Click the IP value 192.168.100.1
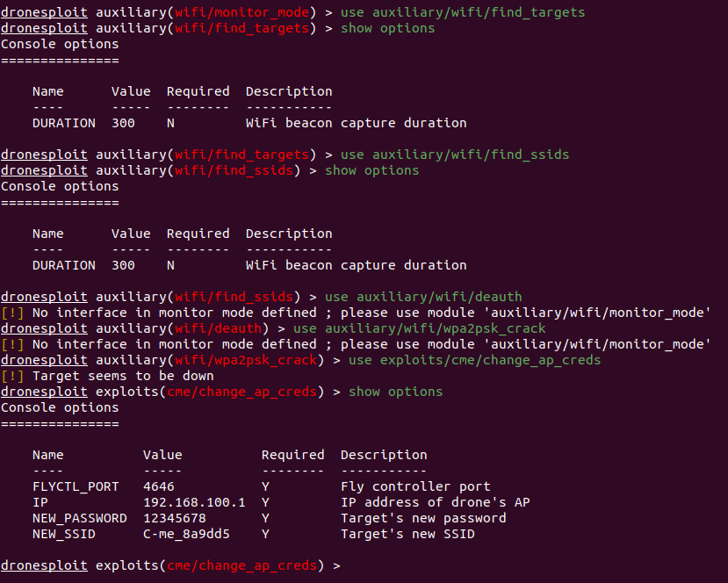Image resolution: width=728 pixels, height=583 pixels. pyautogui.click(x=194, y=502)
